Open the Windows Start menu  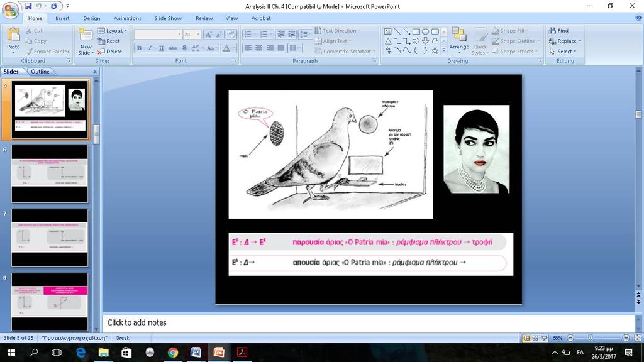[11, 353]
